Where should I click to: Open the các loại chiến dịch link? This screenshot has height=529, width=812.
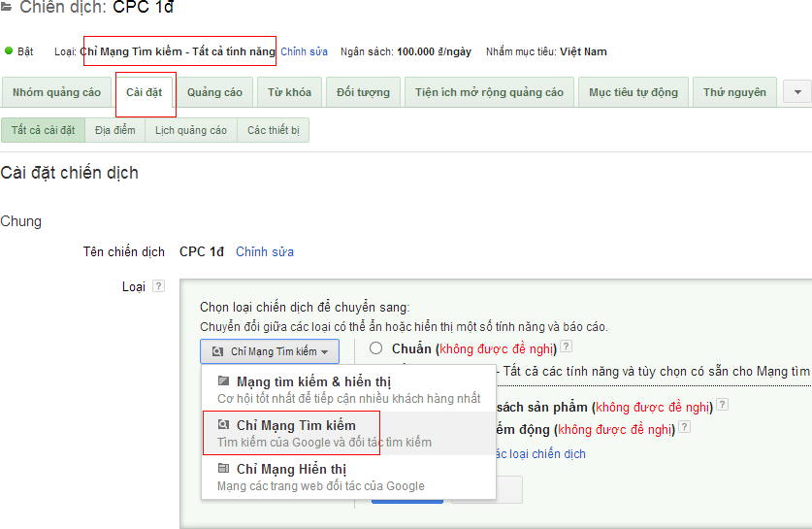pos(540,454)
